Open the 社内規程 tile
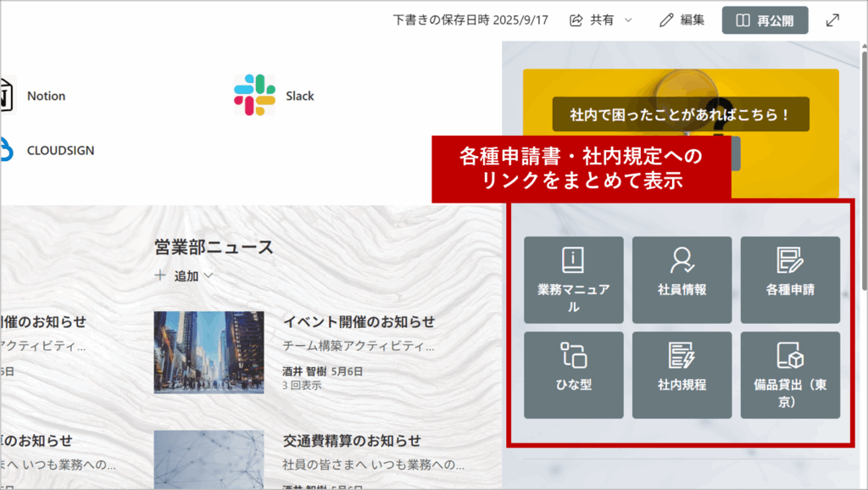Screen dimensions: 868x490 pyautogui.click(x=682, y=376)
